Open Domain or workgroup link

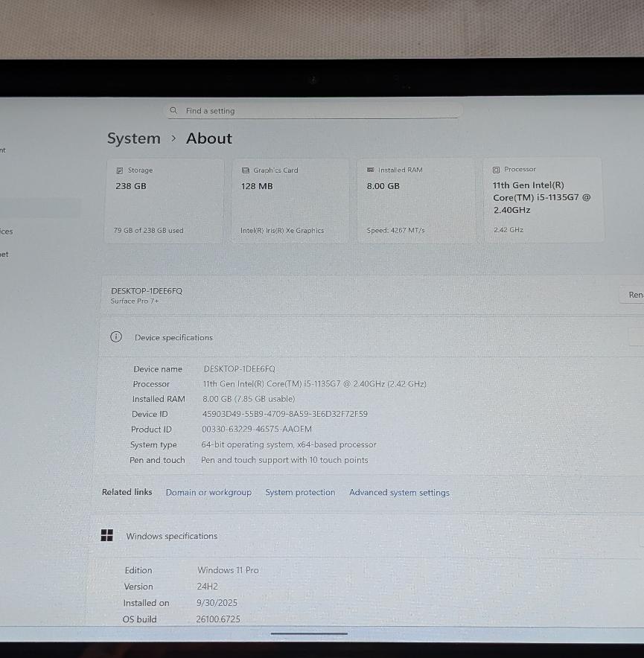point(208,493)
